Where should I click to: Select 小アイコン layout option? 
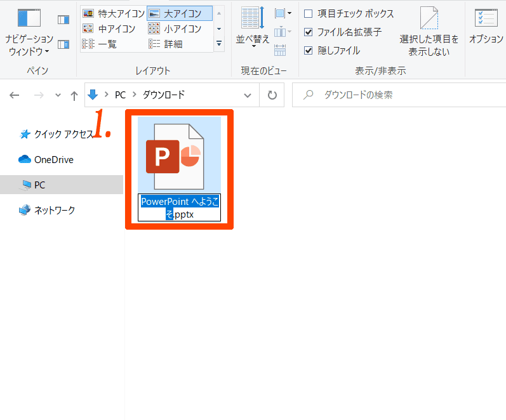coord(176,29)
